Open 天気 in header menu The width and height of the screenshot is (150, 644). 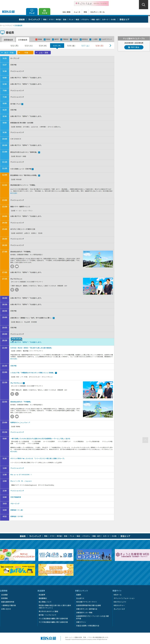tap(85, 12)
